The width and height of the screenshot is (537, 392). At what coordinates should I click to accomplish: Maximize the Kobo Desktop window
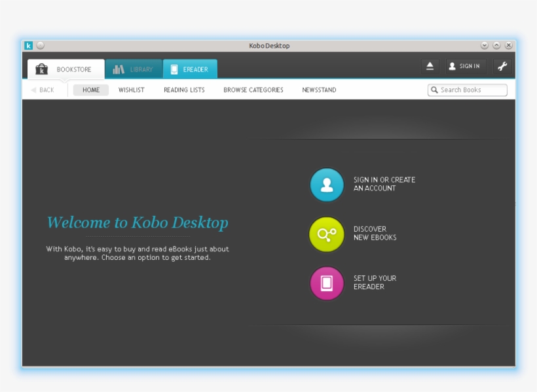pos(496,46)
